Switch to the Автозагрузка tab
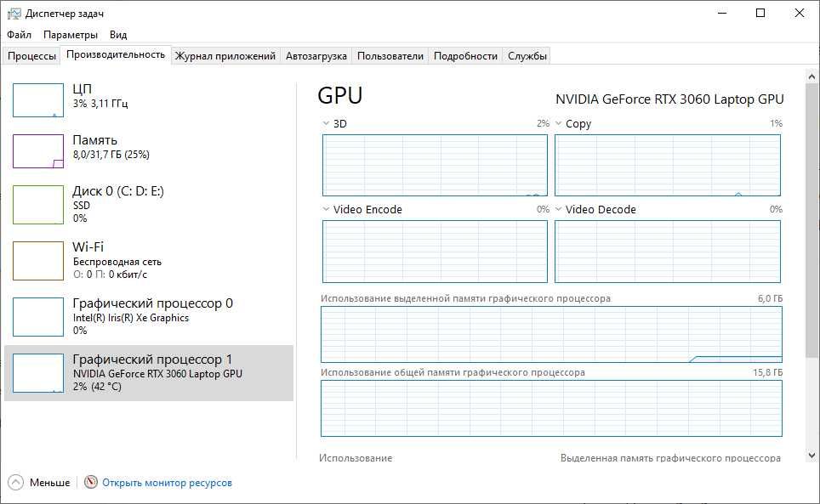Image resolution: width=820 pixels, height=504 pixels. (316, 56)
